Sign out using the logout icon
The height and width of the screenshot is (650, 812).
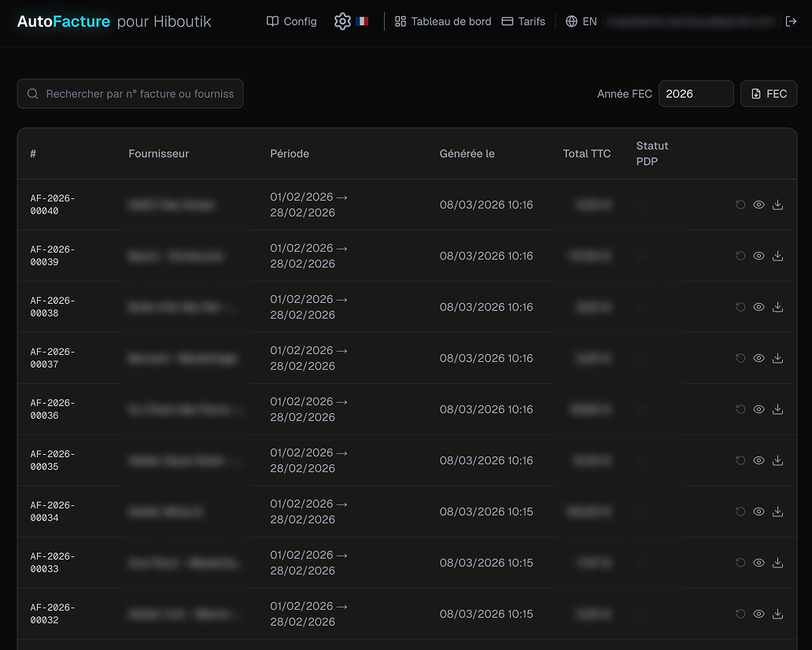pyautogui.click(x=792, y=21)
